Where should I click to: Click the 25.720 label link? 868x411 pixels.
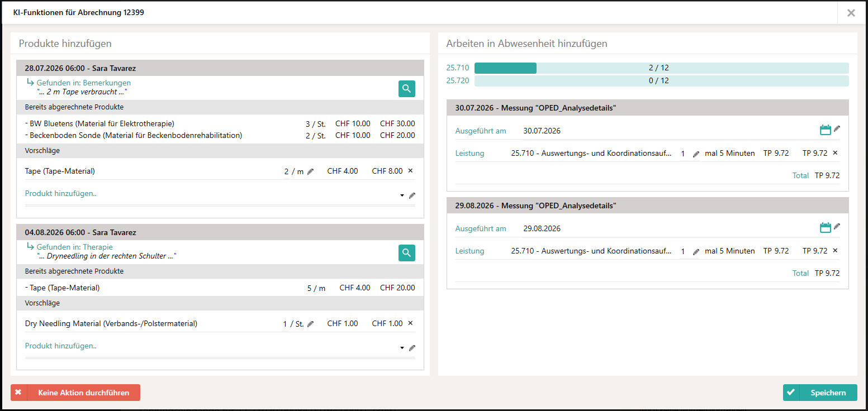(x=458, y=80)
